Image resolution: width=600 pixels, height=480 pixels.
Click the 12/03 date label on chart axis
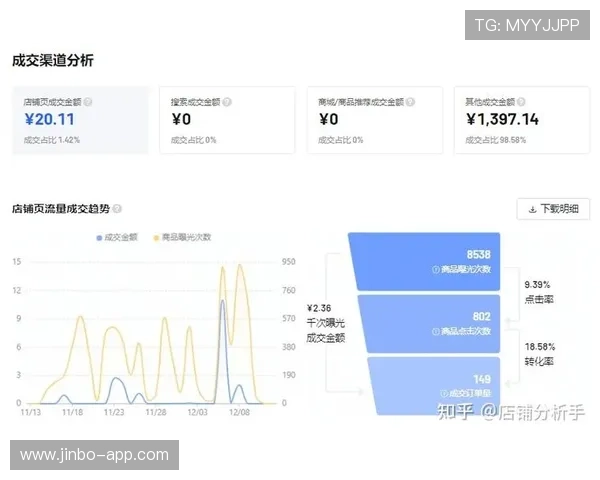pyautogui.click(x=197, y=412)
